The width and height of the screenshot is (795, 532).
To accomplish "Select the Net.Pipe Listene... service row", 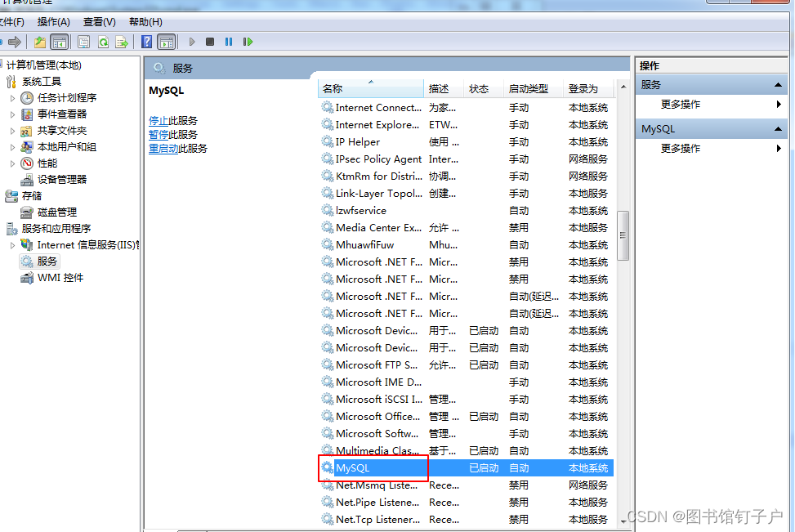I will pyautogui.click(x=467, y=503).
